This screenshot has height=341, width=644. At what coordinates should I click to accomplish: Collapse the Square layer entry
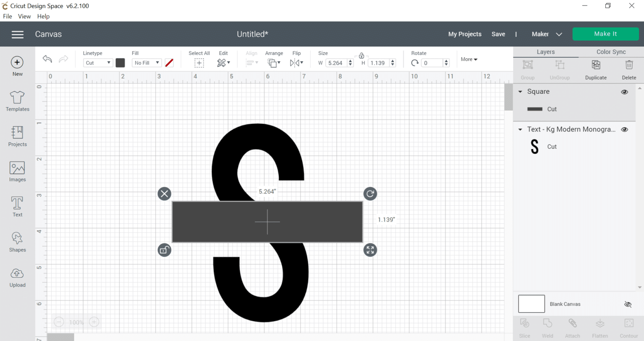click(x=520, y=91)
